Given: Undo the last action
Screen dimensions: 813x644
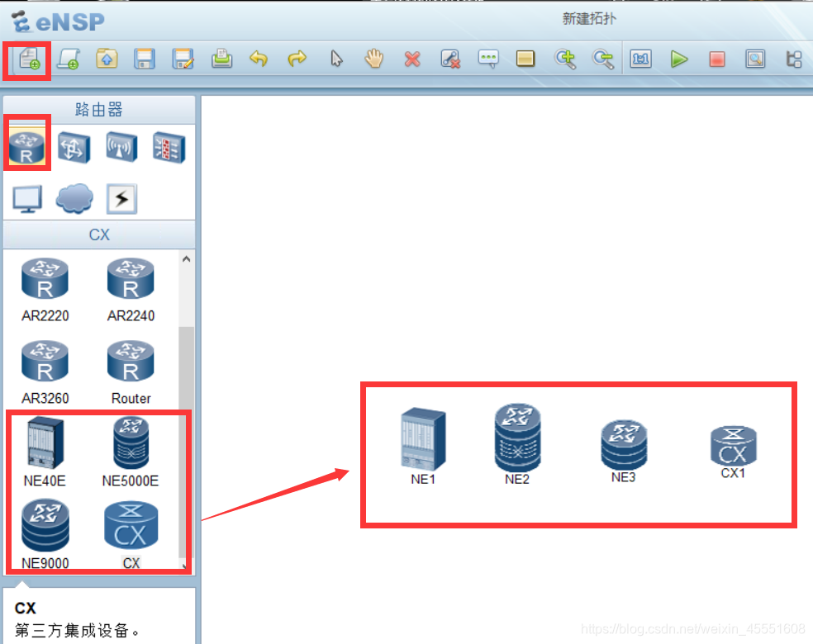Looking at the screenshot, I should 259,59.
